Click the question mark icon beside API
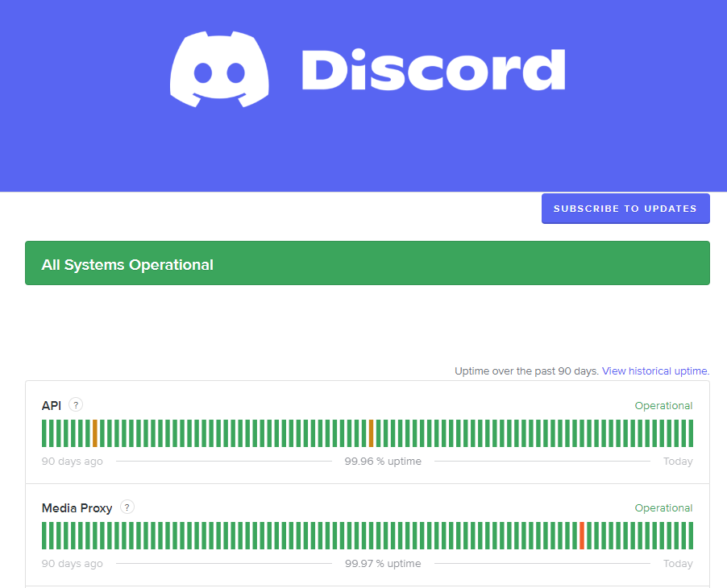727x588 pixels. tap(76, 404)
